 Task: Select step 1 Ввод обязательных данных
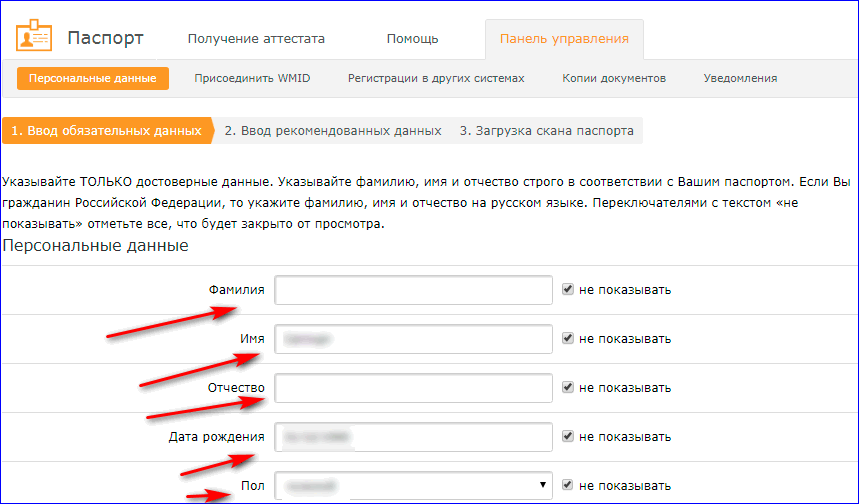(x=106, y=131)
